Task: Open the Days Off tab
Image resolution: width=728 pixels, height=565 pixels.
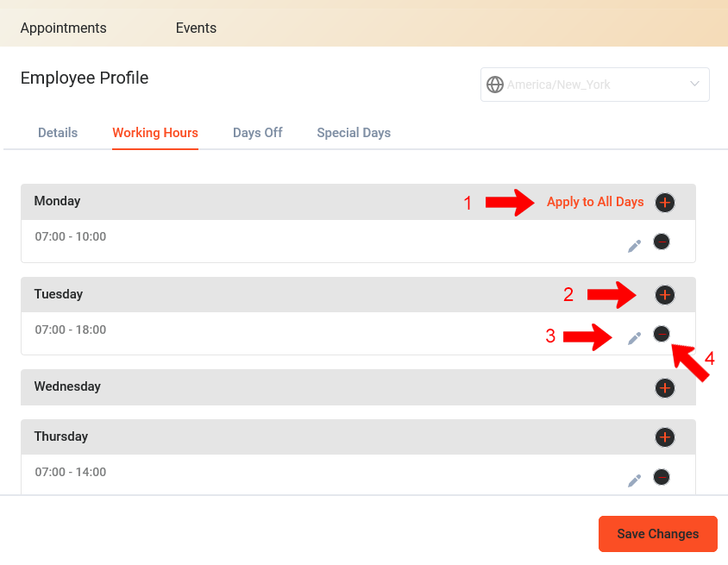Action: [x=258, y=133]
